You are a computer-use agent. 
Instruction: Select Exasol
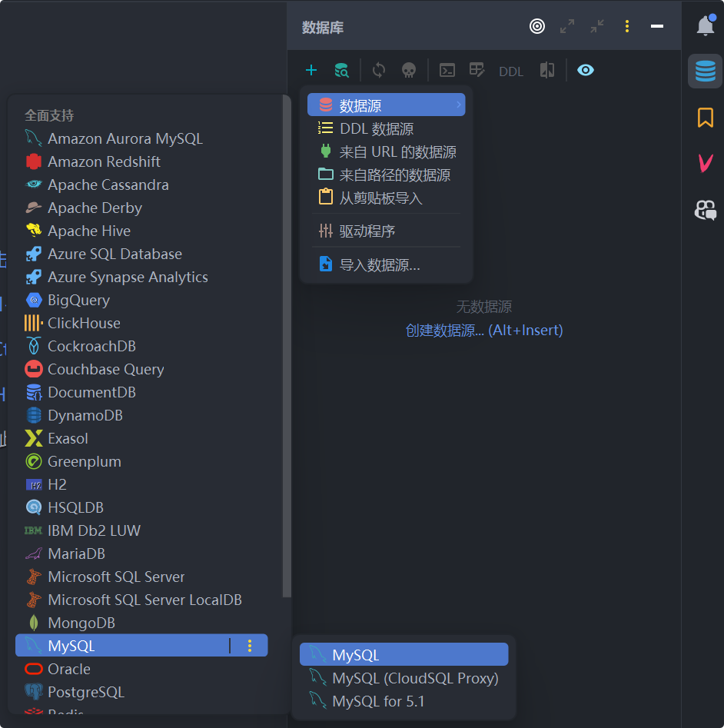pos(141,438)
